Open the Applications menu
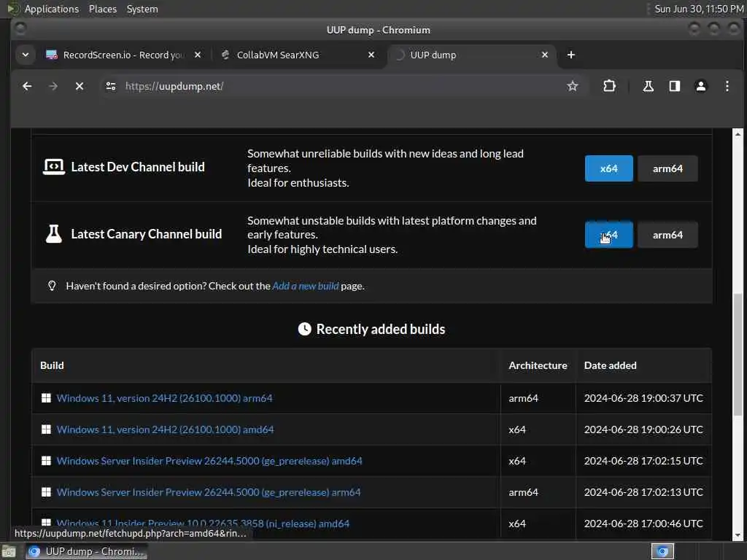Screen dimensions: 747x560 click(51, 9)
